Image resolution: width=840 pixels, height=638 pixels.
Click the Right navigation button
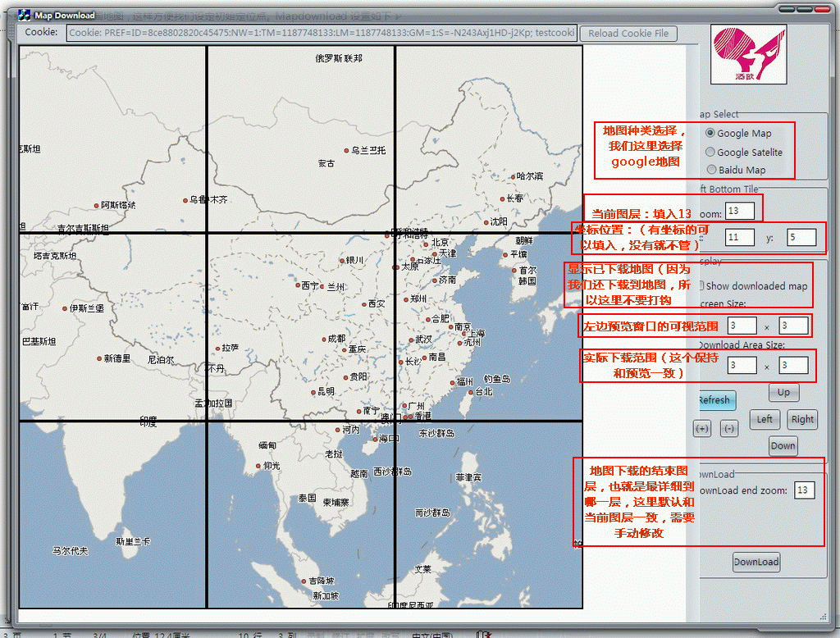[802, 419]
